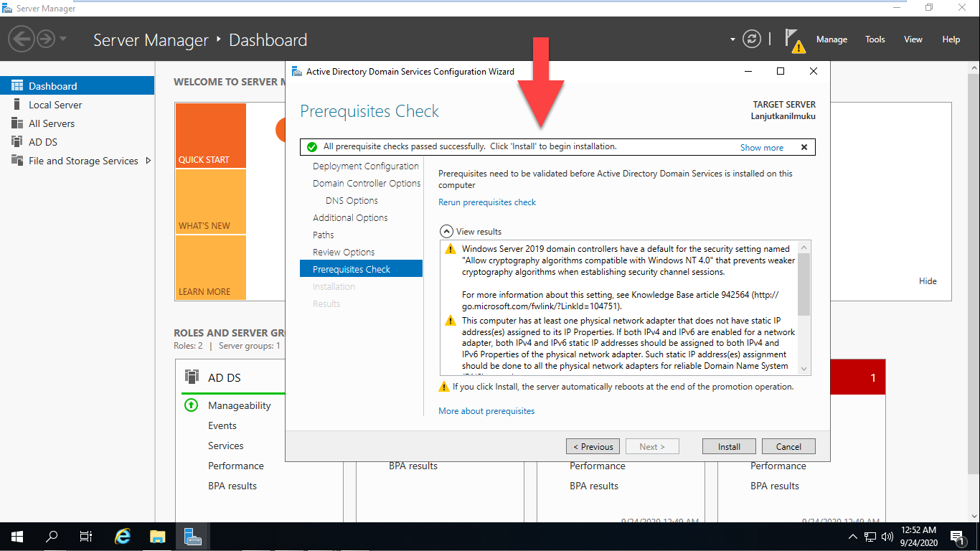This screenshot has height=551, width=980.
Task: Click the results list scrollbar thumb
Action: tap(804, 284)
